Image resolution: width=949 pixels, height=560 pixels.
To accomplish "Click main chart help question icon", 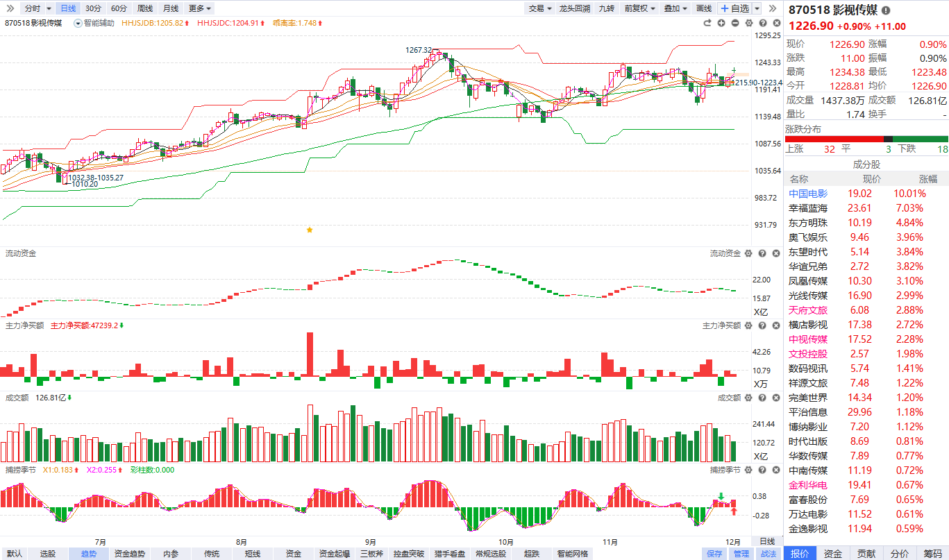I will click(x=762, y=23).
